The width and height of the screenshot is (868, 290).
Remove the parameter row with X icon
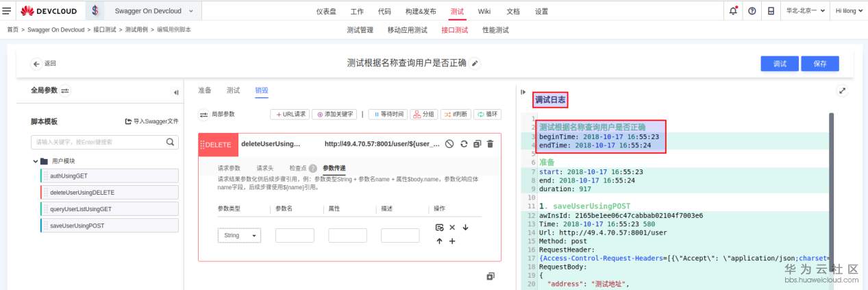tap(452, 227)
